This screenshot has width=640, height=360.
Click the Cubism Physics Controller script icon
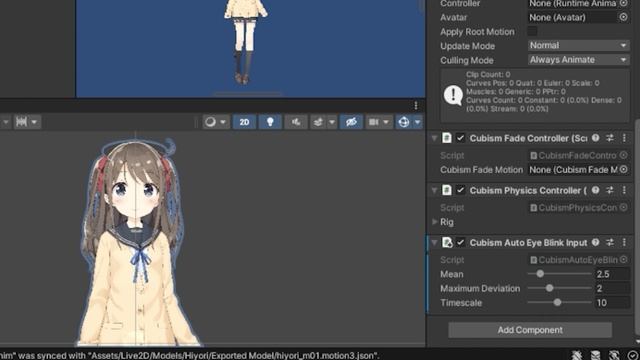click(447, 190)
